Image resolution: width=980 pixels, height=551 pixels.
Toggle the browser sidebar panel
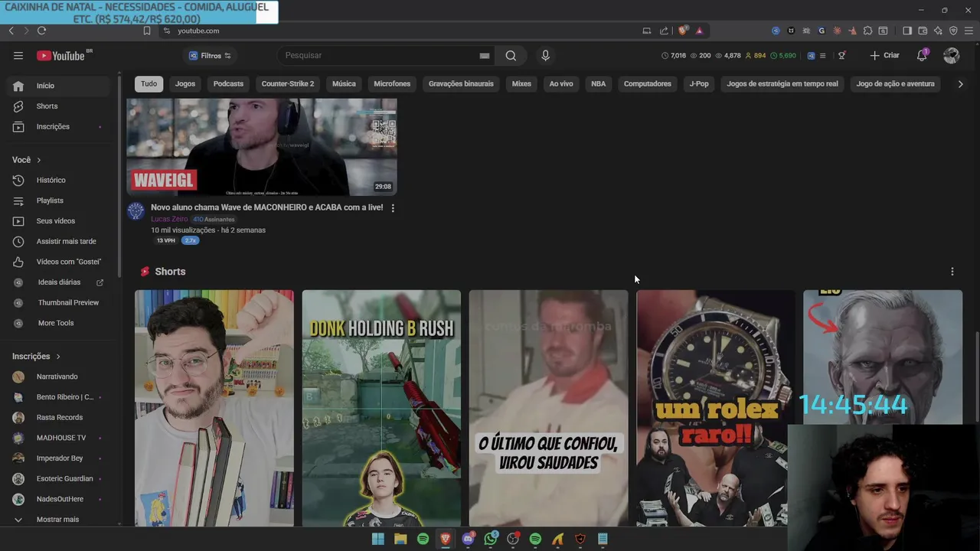[907, 31]
